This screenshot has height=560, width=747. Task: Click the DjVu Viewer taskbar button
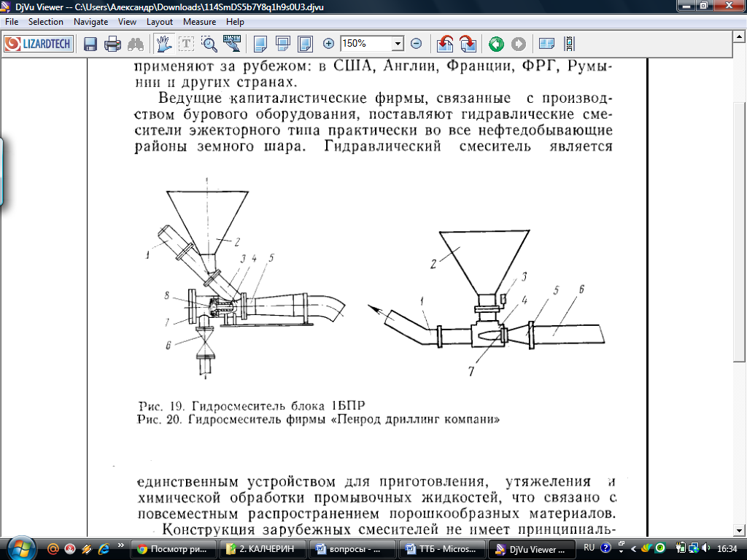pyautogui.click(x=532, y=549)
